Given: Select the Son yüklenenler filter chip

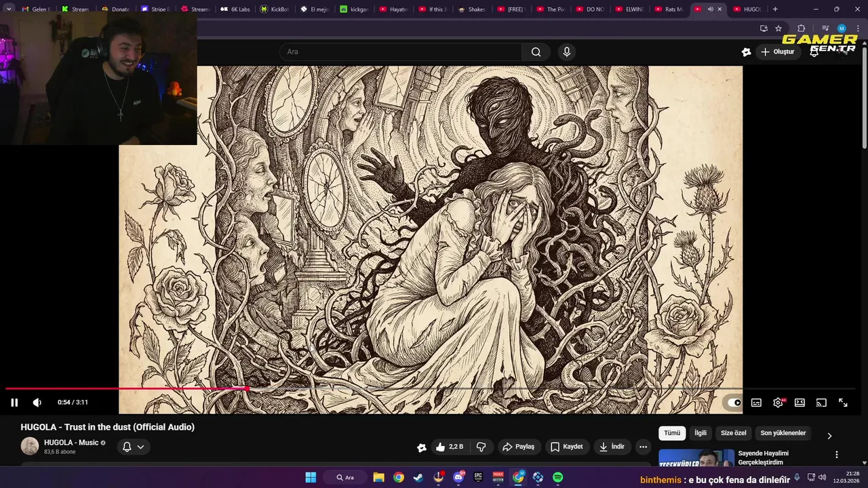Looking at the screenshot, I should point(783,433).
